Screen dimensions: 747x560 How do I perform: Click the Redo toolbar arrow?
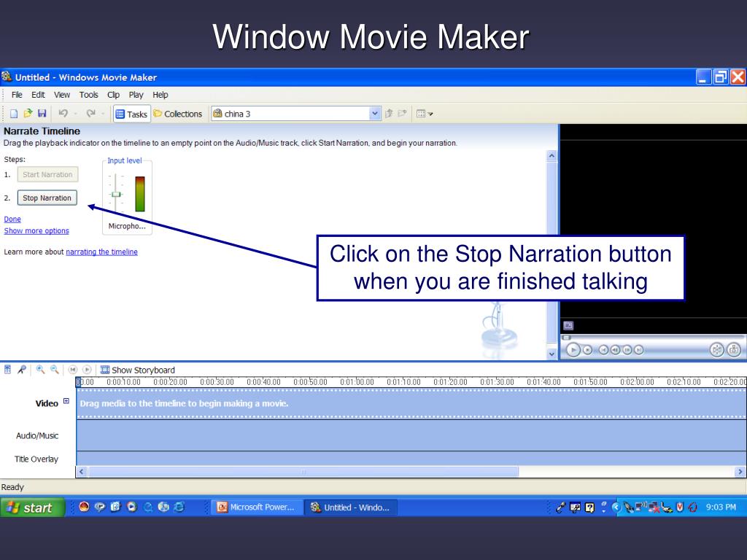coord(90,113)
